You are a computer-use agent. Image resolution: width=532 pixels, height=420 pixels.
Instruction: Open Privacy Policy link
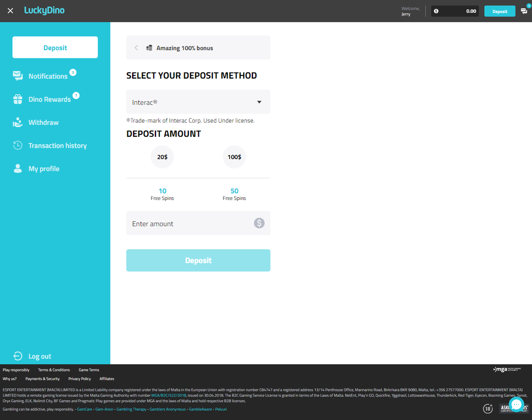tap(80, 379)
